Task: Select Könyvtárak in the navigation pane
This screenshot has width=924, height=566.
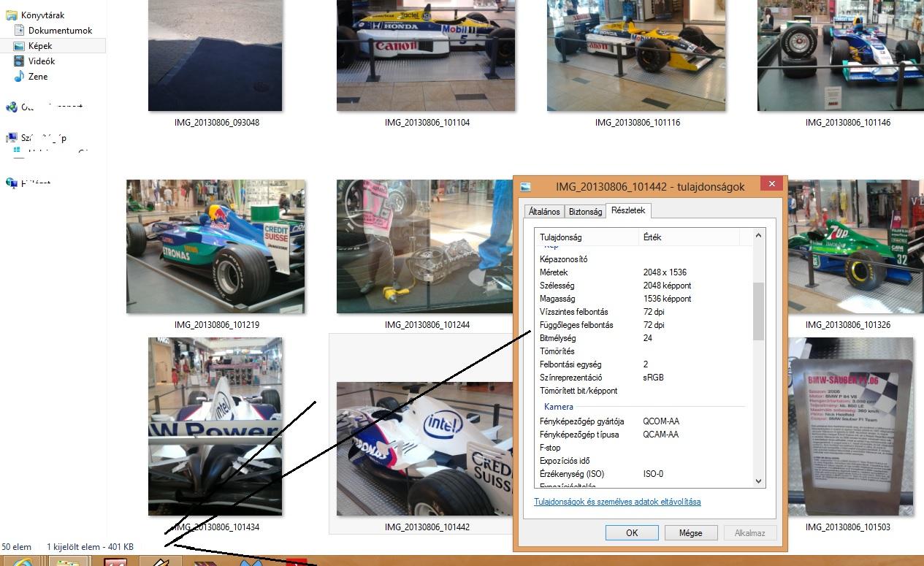Action: coord(42,15)
